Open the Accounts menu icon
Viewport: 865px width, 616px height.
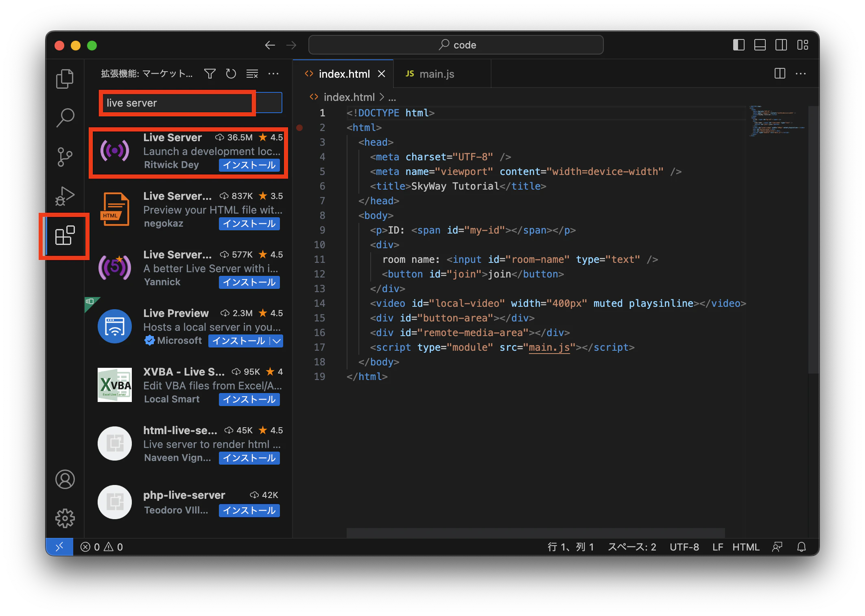tap(65, 479)
